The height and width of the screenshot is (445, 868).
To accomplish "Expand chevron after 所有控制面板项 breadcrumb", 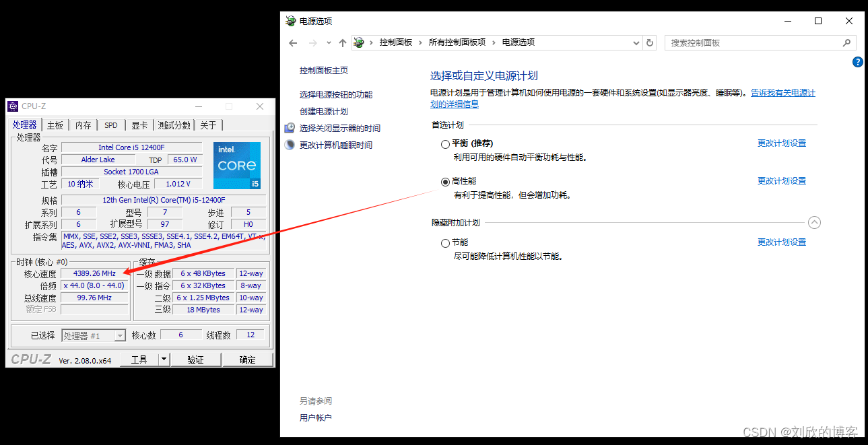I will tap(494, 42).
